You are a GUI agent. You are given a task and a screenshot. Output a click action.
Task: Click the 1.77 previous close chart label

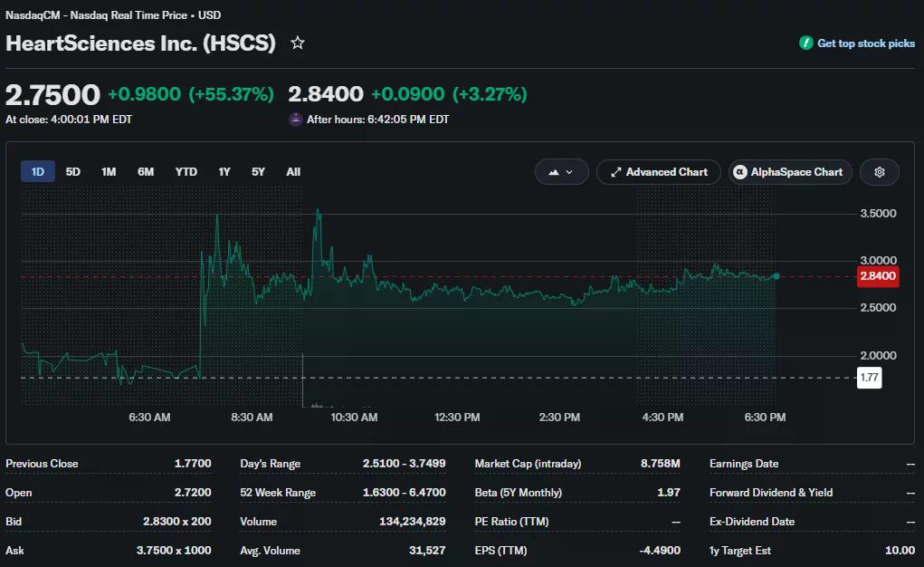(x=869, y=378)
